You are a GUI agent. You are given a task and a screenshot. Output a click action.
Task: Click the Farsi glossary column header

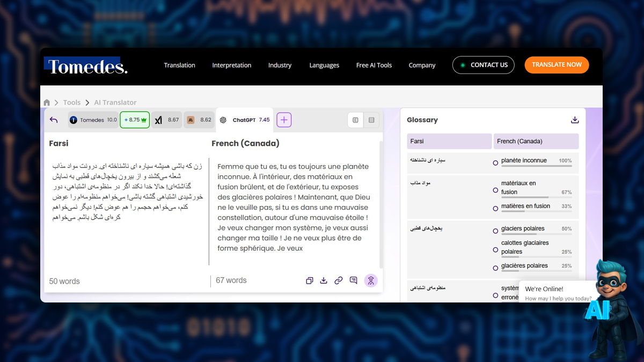(x=449, y=141)
